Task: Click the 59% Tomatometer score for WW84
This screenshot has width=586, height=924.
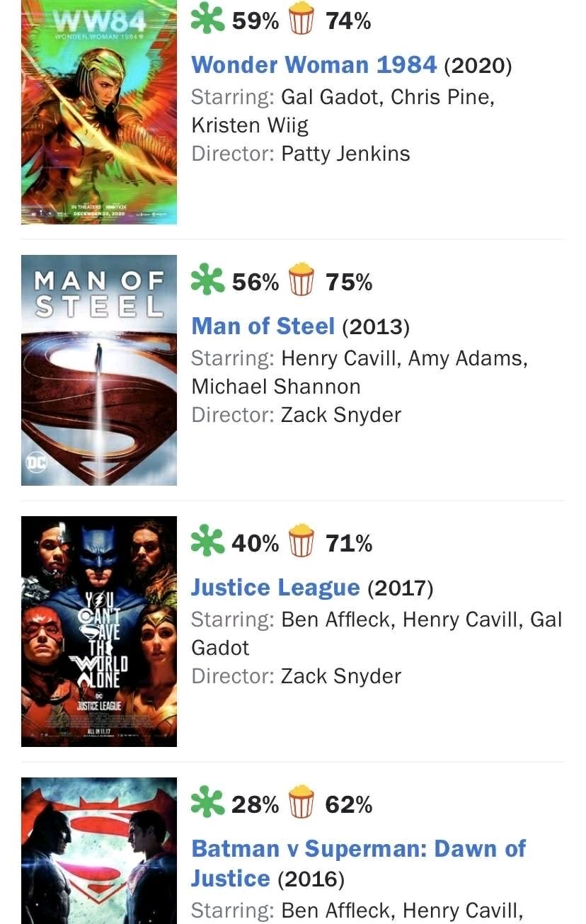Action: [x=255, y=22]
